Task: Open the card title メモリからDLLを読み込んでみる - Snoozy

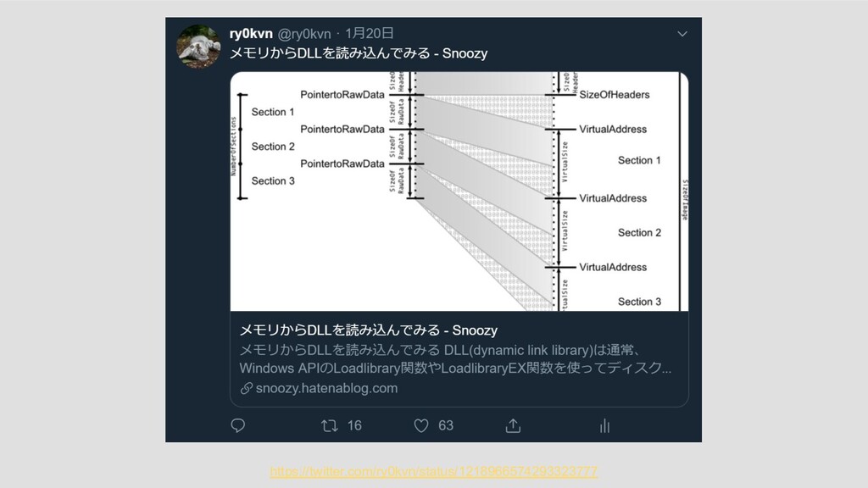Action: (x=368, y=330)
